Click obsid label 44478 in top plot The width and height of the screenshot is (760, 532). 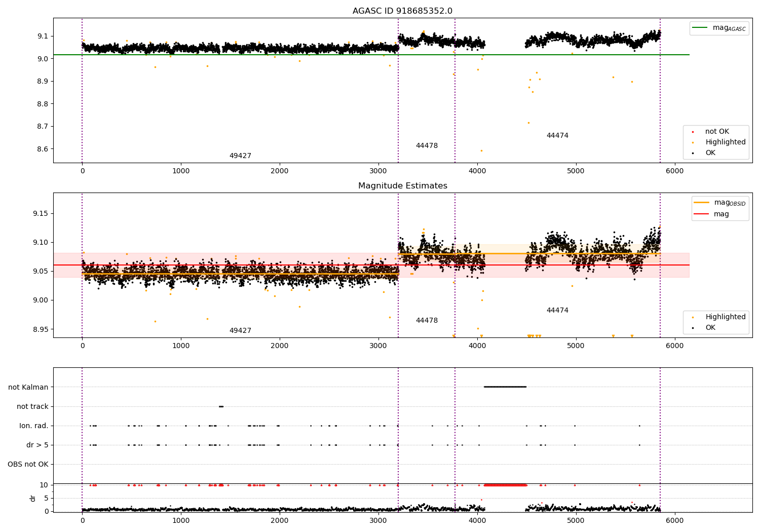[x=427, y=146]
